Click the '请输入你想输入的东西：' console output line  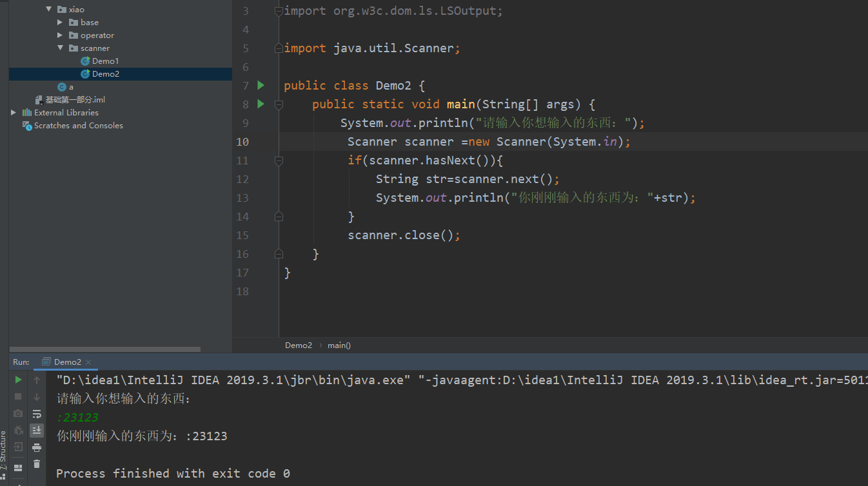(124, 399)
